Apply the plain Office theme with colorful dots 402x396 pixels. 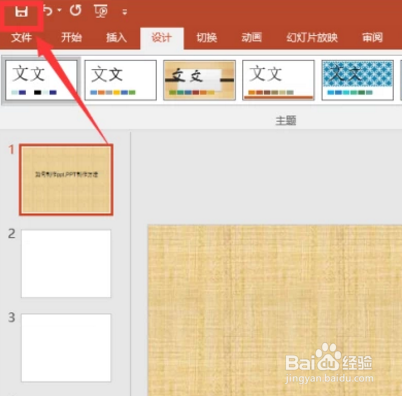[120, 80]
